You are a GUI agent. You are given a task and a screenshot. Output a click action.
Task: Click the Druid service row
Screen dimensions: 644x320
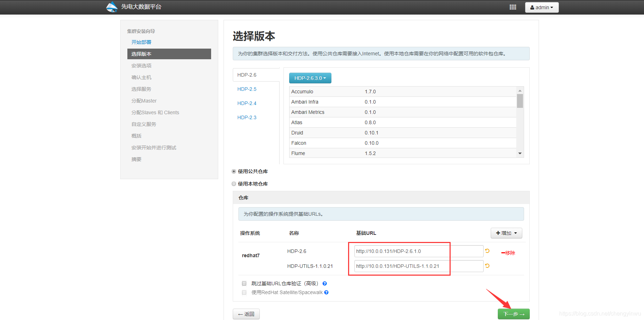(x=403, y=133)
